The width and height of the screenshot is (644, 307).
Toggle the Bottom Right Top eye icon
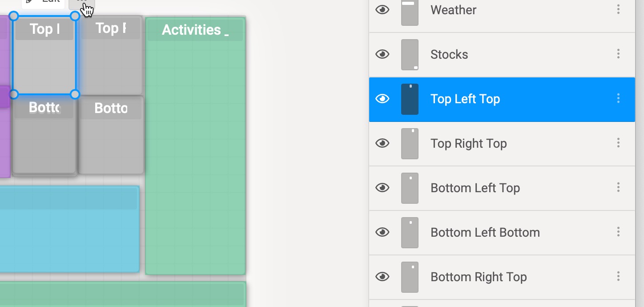(382, 276)
